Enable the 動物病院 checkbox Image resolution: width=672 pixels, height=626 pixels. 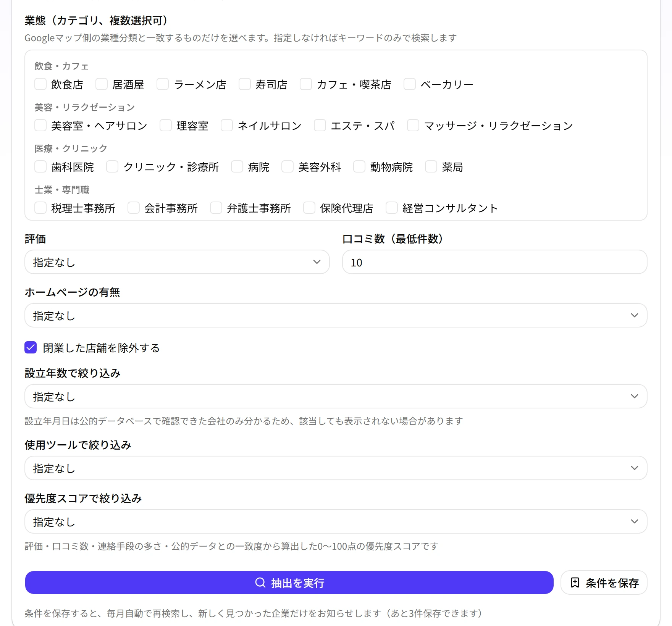(x=359, y=166)
